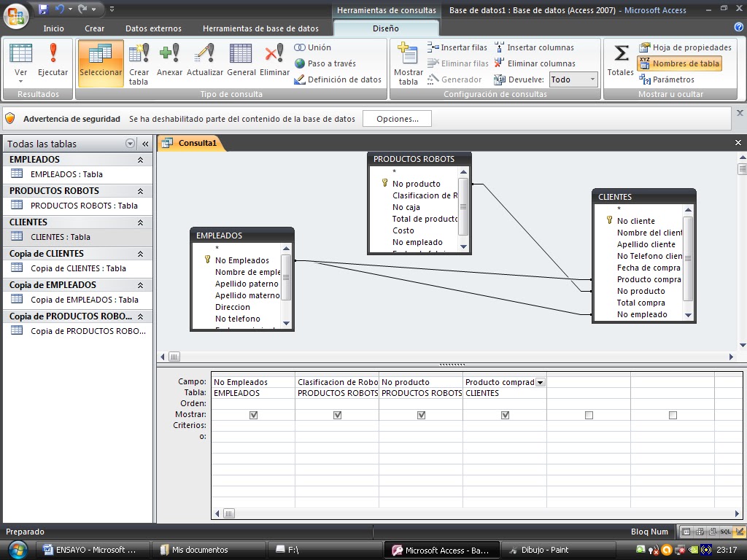Select the Anexar query type

tap(169, 60)
